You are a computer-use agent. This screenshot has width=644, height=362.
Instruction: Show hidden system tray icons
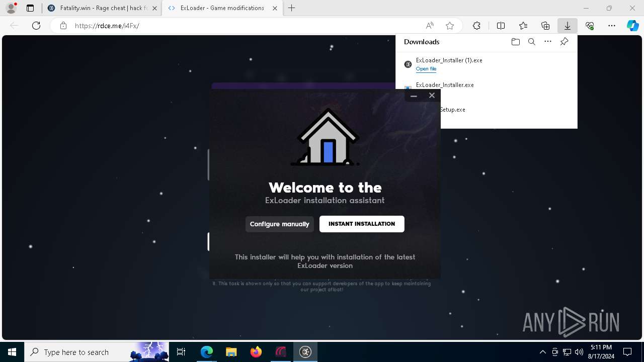pos(542,352)
